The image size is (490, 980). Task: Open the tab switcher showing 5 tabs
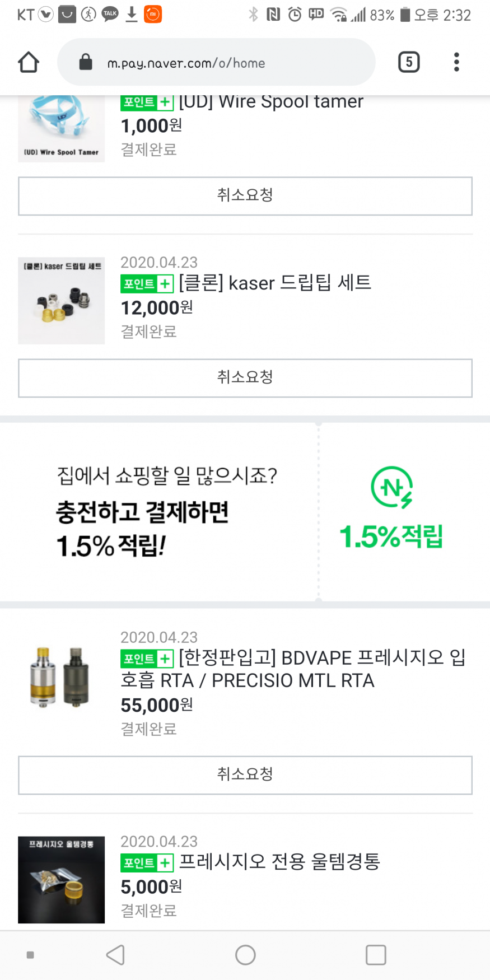[x=409, y=62]
